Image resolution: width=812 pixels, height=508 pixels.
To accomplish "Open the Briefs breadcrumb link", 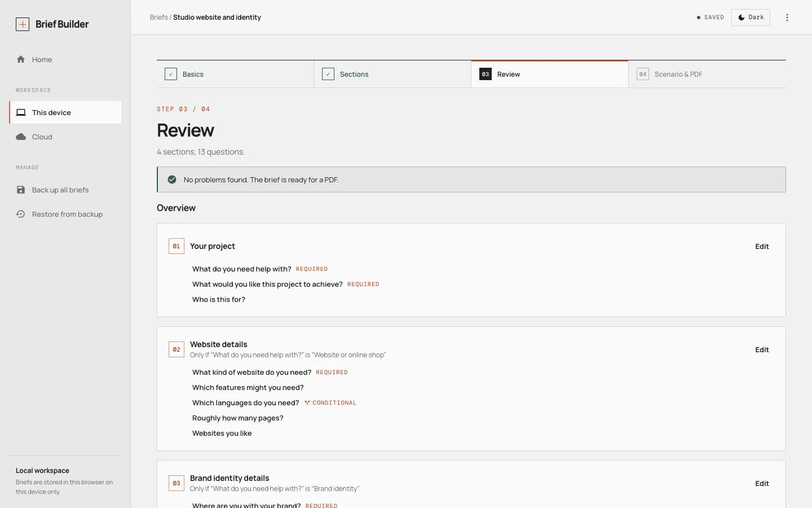I will [158, 17].
